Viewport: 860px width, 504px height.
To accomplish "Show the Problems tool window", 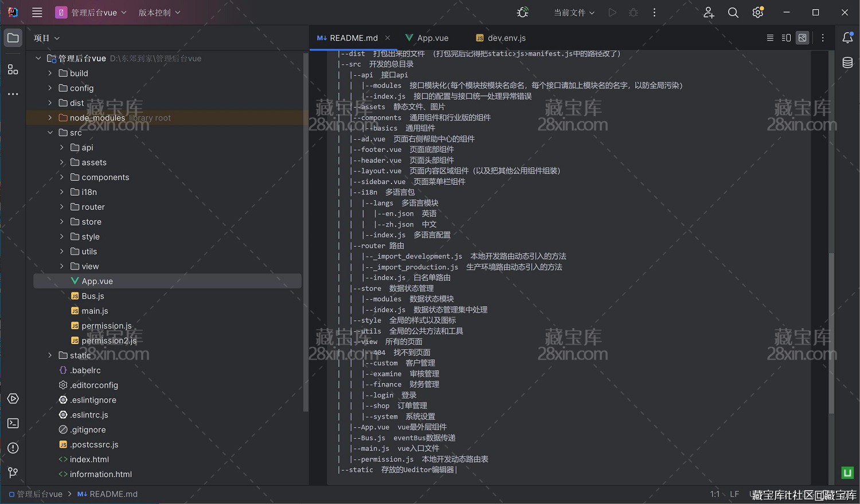I will [13, 448].
